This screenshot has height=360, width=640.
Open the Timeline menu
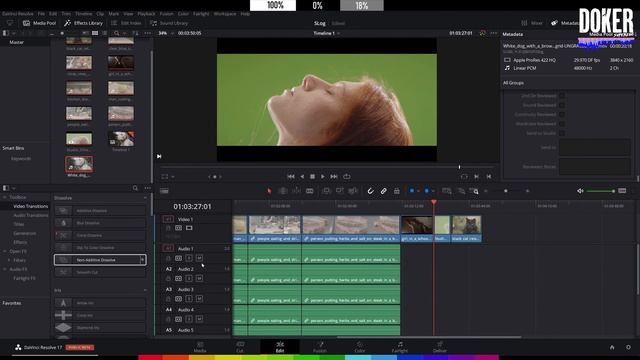(x=83, y=14)
